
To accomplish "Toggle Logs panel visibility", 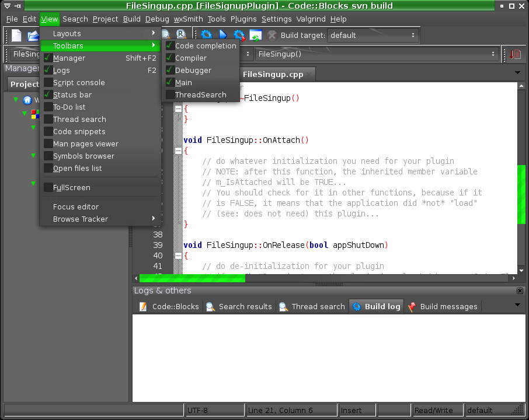I will (100, 70).
